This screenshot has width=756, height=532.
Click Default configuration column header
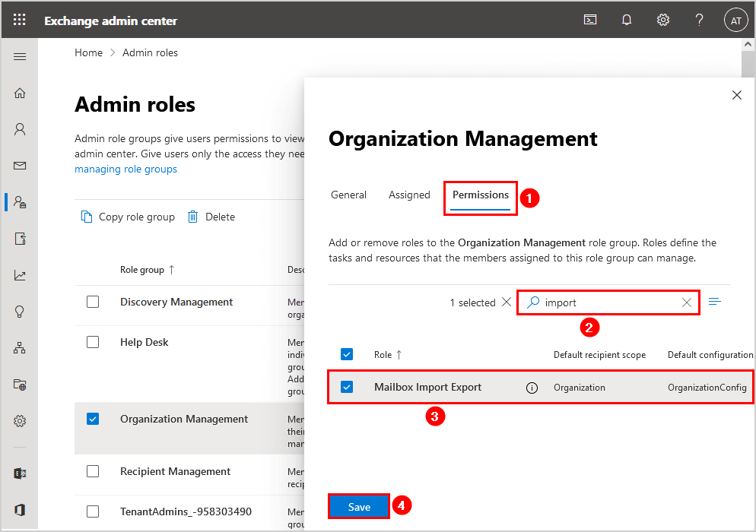[710, 355]
